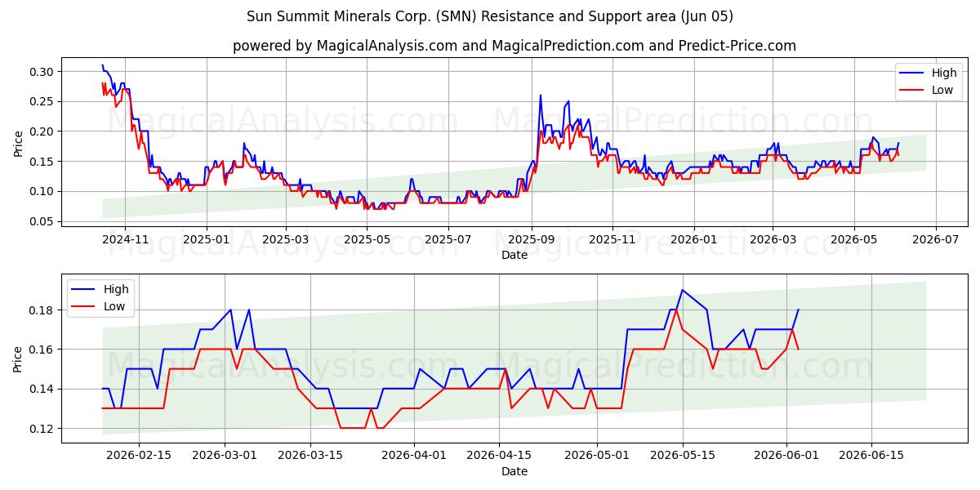Click the '0.18' price tick on bottom chart
Image resolution: width=980 pixels, height=490 pixels.
coord(42,310)
